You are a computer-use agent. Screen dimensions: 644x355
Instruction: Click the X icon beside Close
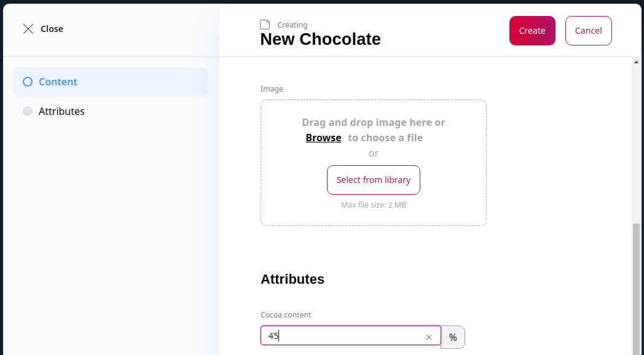(28, 28)
